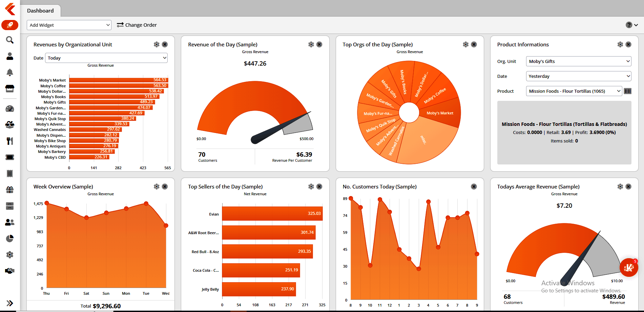The height and width of the screenshot is (312, 644).
Task: Click the rocket launch icon
Action: pos(10,25)
